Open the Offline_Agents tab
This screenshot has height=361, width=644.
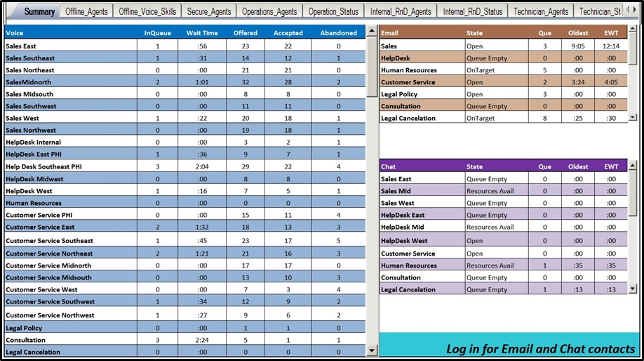(86, 11)
